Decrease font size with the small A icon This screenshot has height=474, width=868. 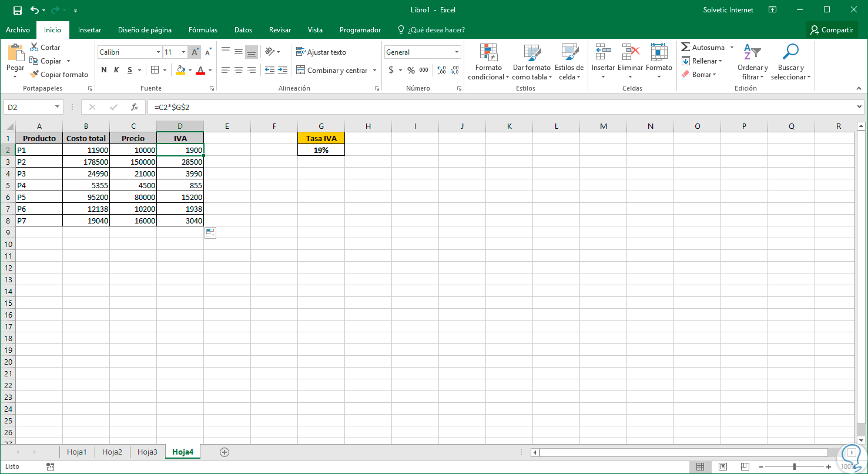click(x=208, y=52)
